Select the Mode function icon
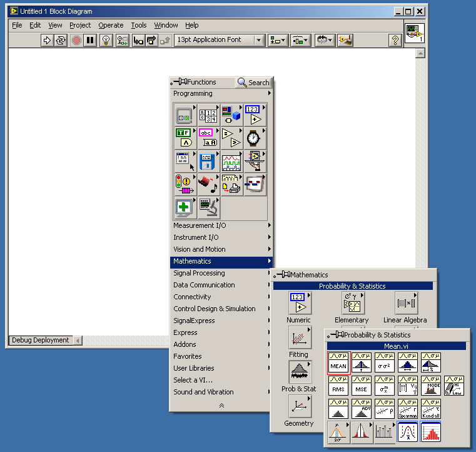This screenshot has width=476, height=452. tap(431, 386)
